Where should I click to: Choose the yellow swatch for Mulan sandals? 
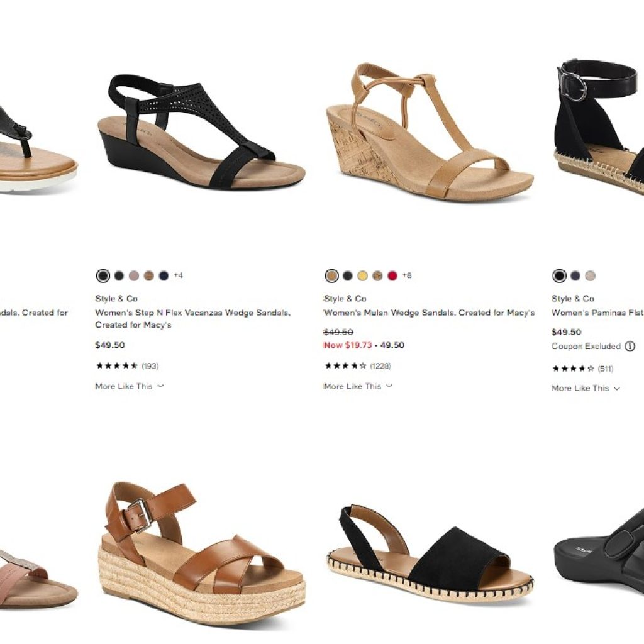(x=362, y=275)
